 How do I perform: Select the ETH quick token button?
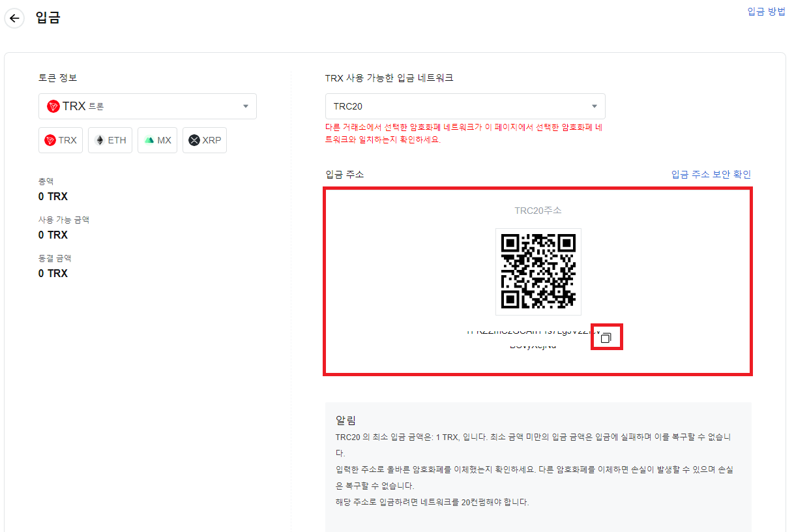[x=110, y=140]
